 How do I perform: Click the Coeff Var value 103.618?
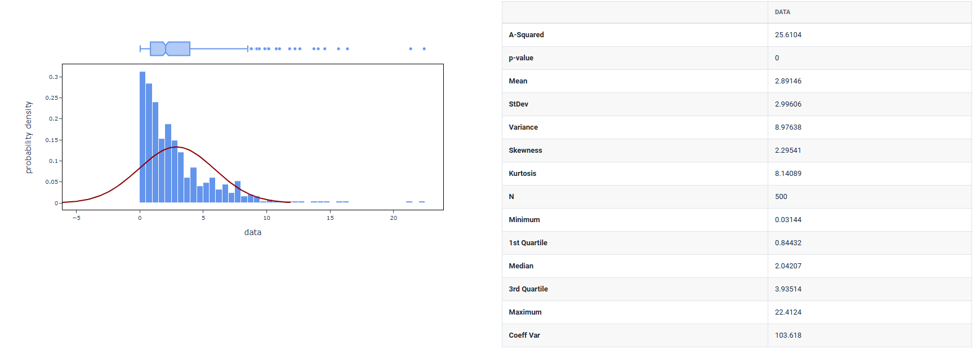tap(787, 335)
